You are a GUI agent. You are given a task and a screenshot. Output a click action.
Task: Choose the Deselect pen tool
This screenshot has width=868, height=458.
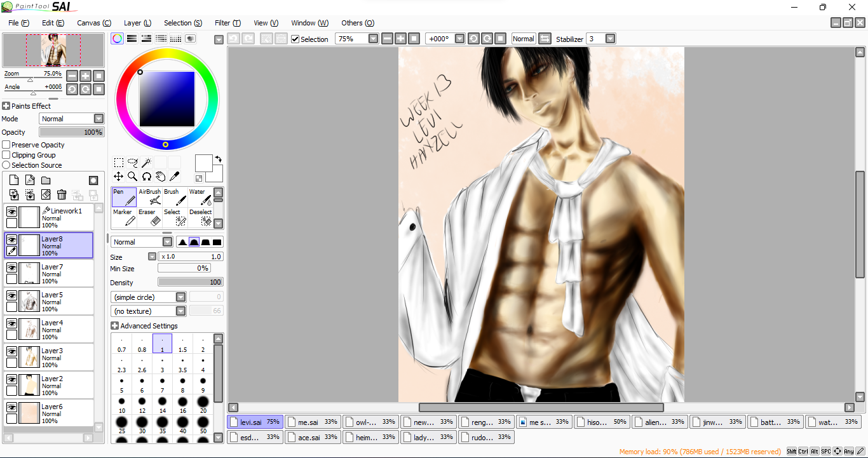click(x=200, y=218)
